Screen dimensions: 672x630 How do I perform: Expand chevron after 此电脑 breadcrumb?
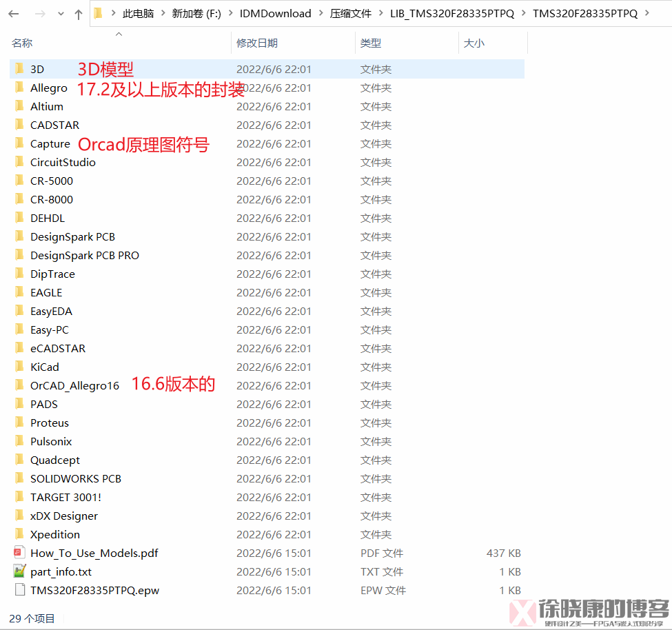point(163,13)
